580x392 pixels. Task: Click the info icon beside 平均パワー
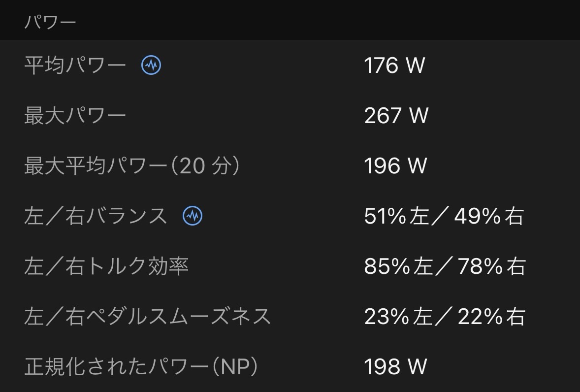click(x=151, y=65)
